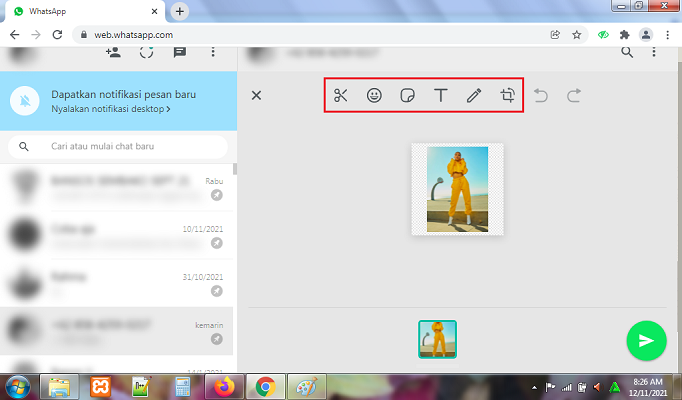
Task: Click the taskbar clock 8:26 AM
Action: point(648,387)
